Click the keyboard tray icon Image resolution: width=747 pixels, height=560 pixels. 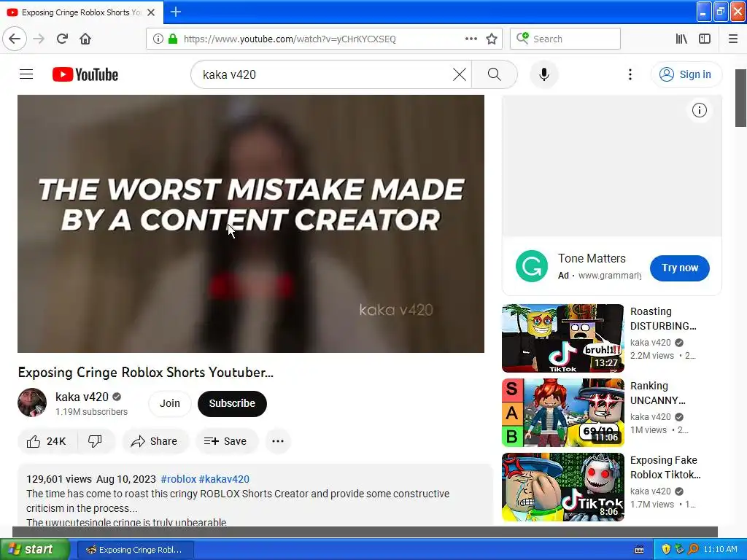(x=639, y=550)
